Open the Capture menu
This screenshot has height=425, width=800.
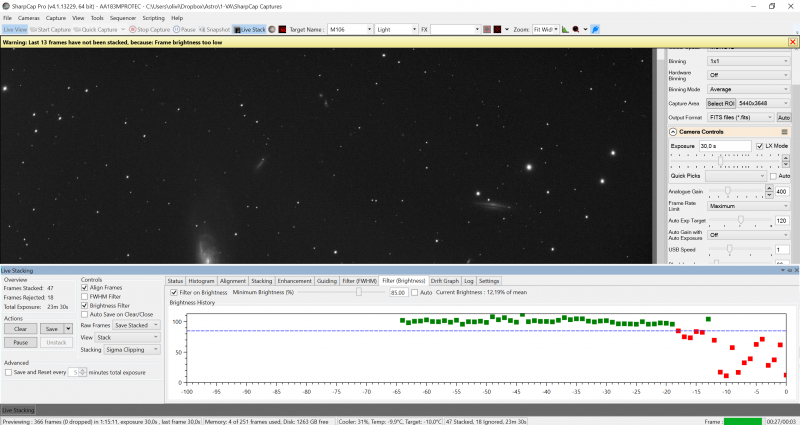tap(56, 18)
